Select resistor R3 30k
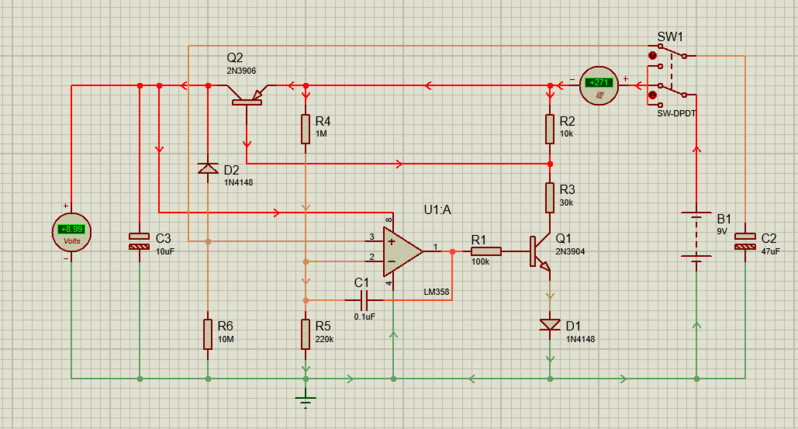798x429 pixels. point(549,198)
